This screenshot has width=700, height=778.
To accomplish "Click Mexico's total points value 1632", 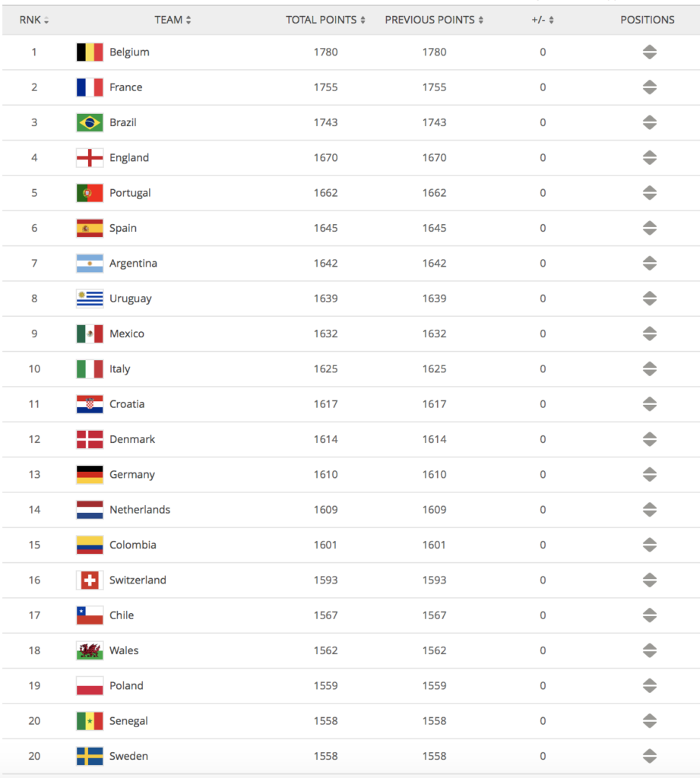I will (325, 334).
